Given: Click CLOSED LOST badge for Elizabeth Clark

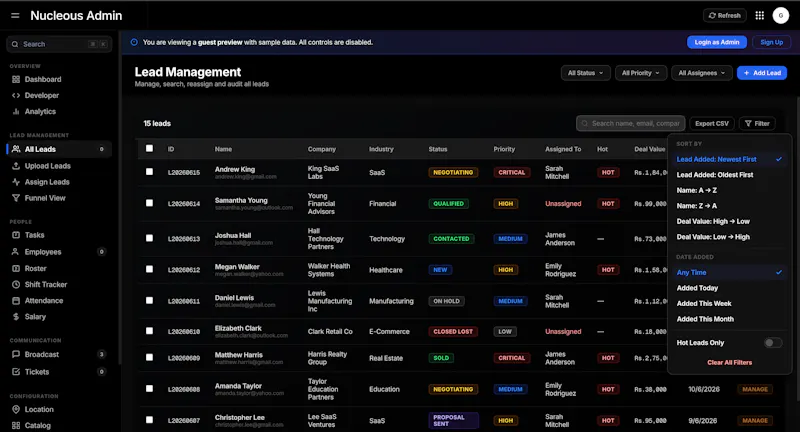Looking at the screenshot, I should click(453, 332).
